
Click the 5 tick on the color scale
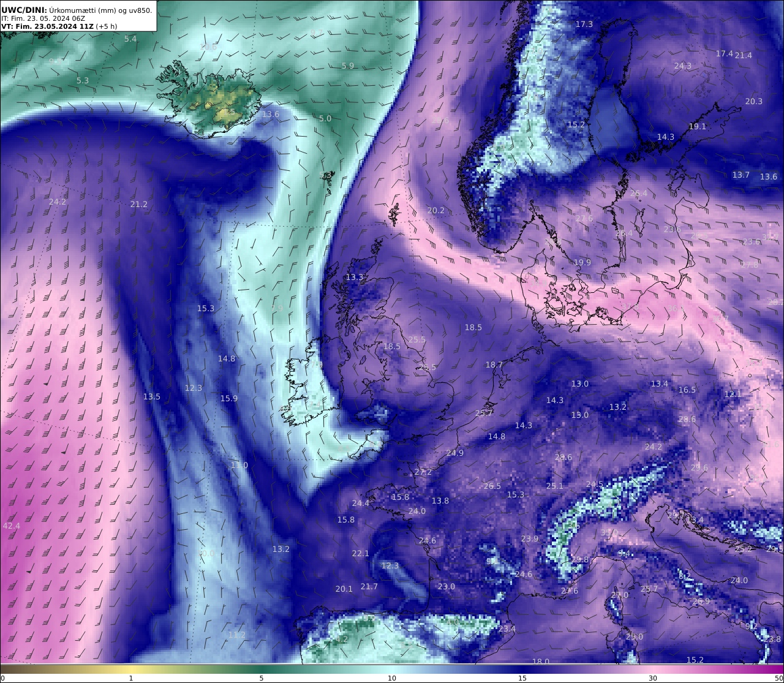[x=262, y=678]
